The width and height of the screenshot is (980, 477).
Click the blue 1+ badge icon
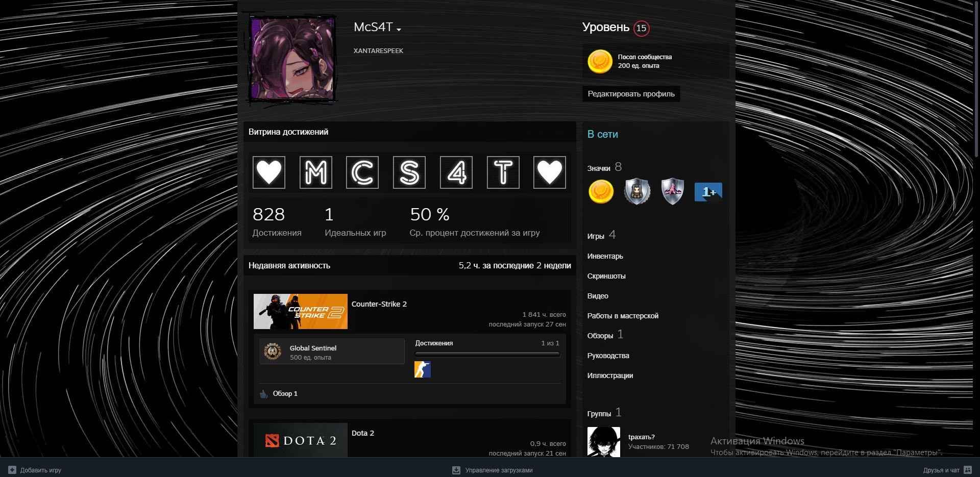pos(708,192)
